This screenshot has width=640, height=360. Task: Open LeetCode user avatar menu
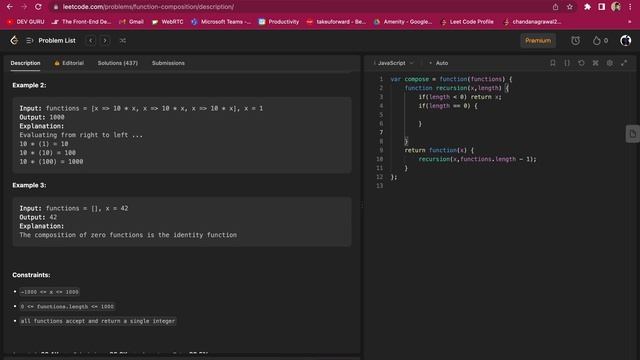(626, 41)
